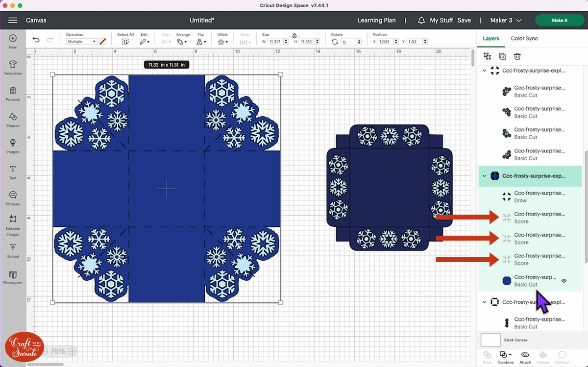This screenshot has width=588, height=367.
Task: Click the Group layers icon
Action: (487, 56)
